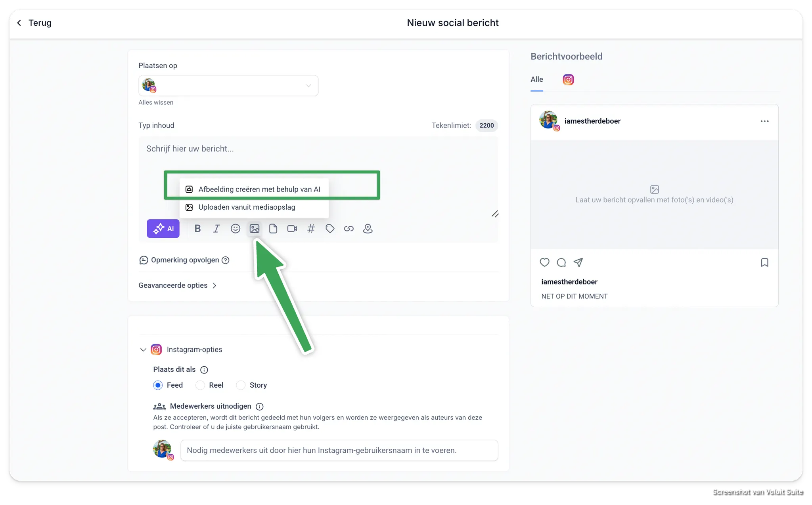Screen dimensions: 812x505
Task: Insert a hashtag using the # icon
Action: pyautogui.click(x=311, y=229)
